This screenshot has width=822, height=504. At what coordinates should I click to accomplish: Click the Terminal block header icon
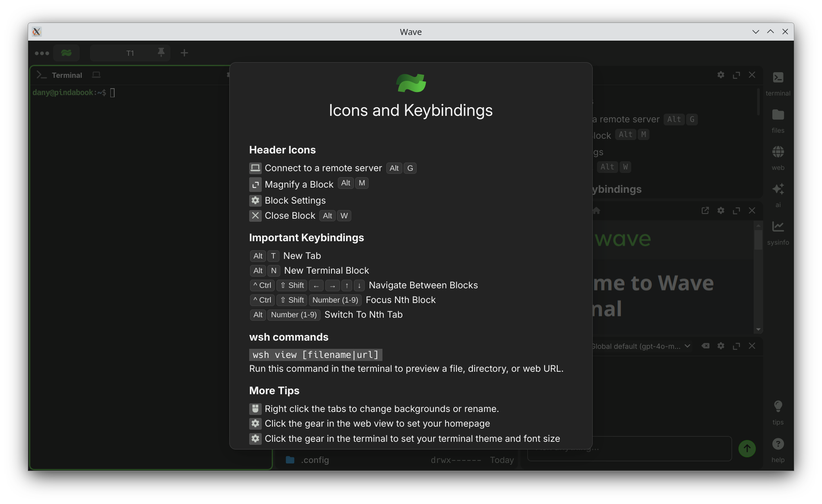42,75
